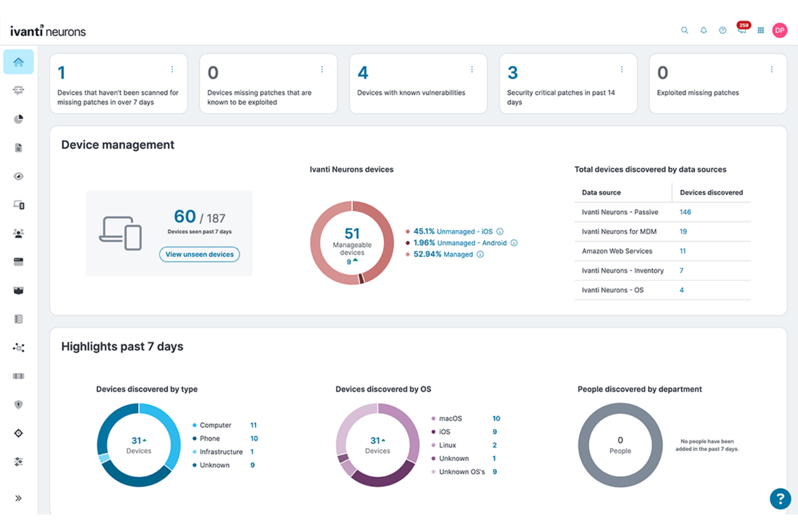Open the network nodes sidebar icon
Image resolution: width=798 pixels, height=532 pixels.
pyautogui.click(x=18, y=348)
